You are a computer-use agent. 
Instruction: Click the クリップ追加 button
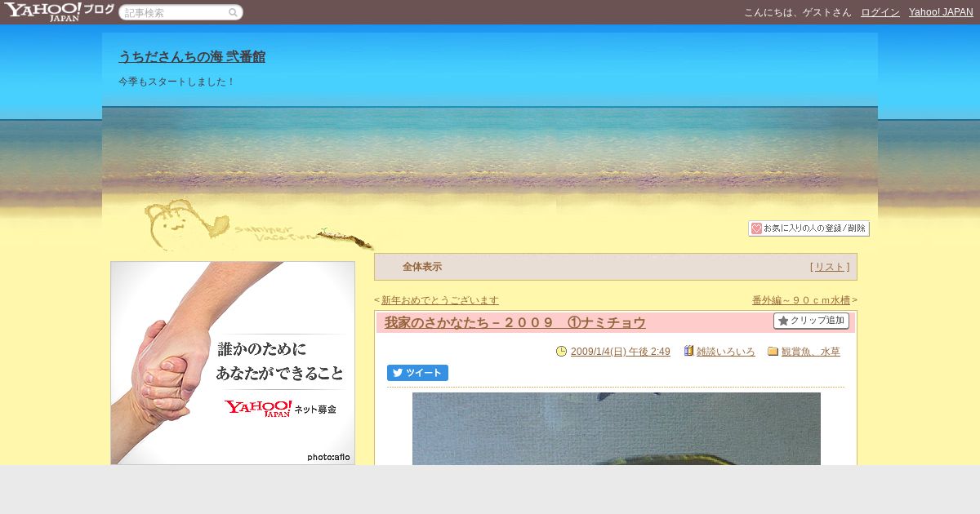(x=811, y=321)
